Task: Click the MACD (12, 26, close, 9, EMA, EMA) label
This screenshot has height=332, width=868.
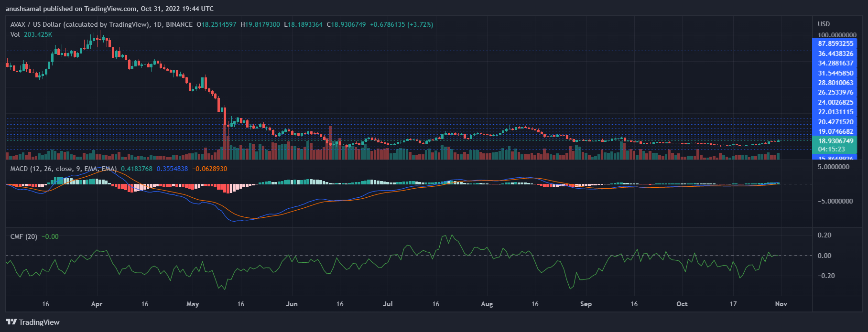Action: [64, 169]
